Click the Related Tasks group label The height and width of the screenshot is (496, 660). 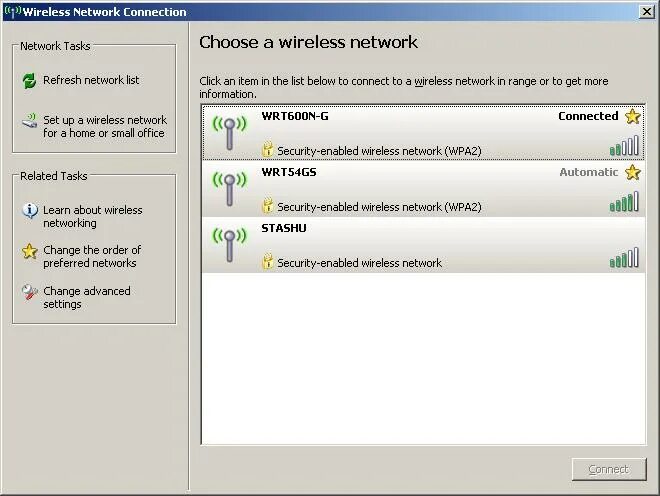54,176
